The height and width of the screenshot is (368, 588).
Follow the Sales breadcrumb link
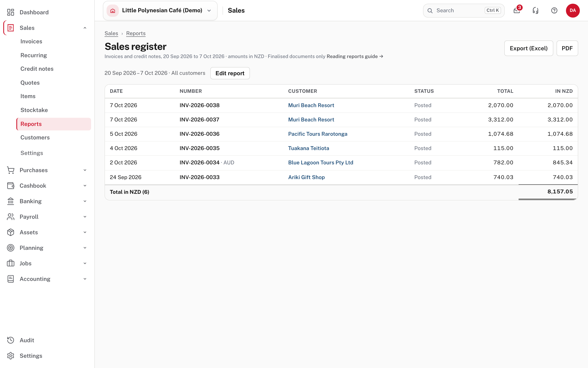click(x=111, y=33)
